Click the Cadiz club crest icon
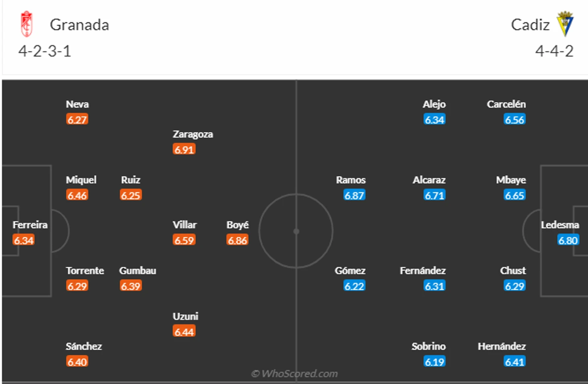 coord(565,24)
